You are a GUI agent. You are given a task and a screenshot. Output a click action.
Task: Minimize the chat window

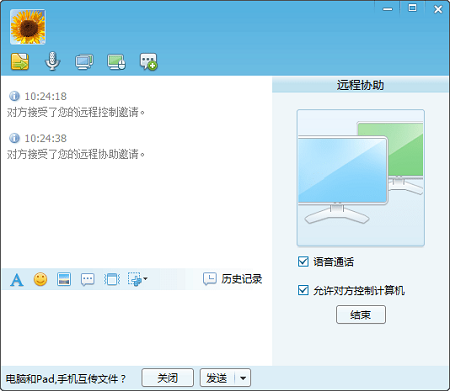(x=387, y=9)
